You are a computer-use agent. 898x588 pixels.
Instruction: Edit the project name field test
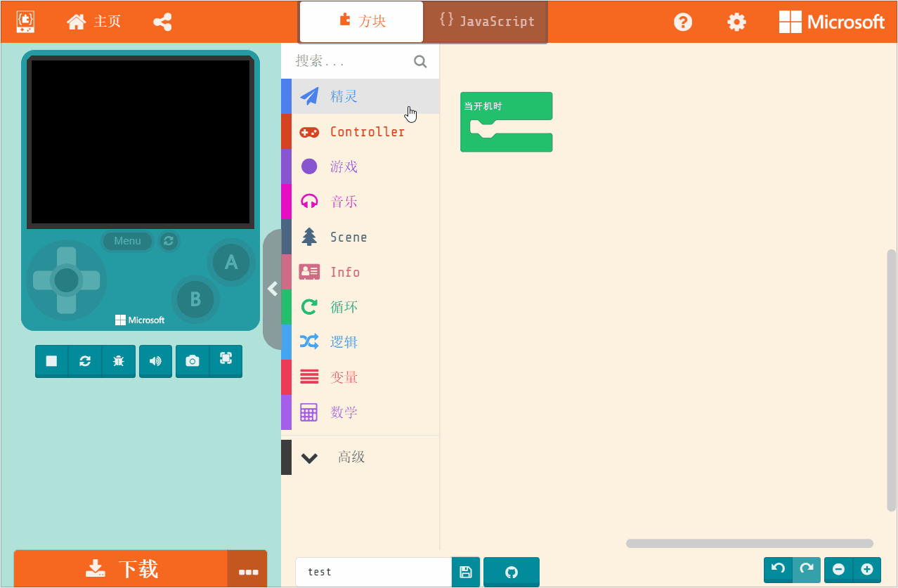click(x=373, y=572)
